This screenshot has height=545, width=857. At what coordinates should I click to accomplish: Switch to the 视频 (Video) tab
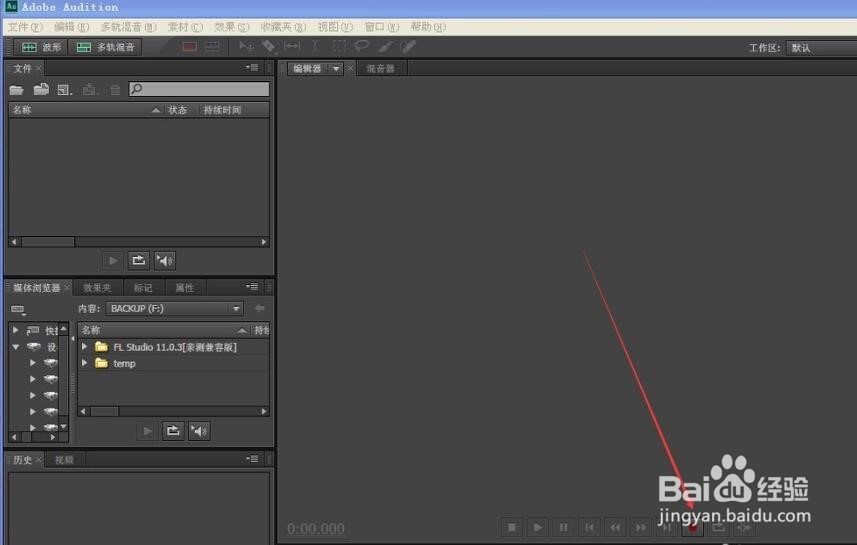pyautogui.click(x=64, y=460)
